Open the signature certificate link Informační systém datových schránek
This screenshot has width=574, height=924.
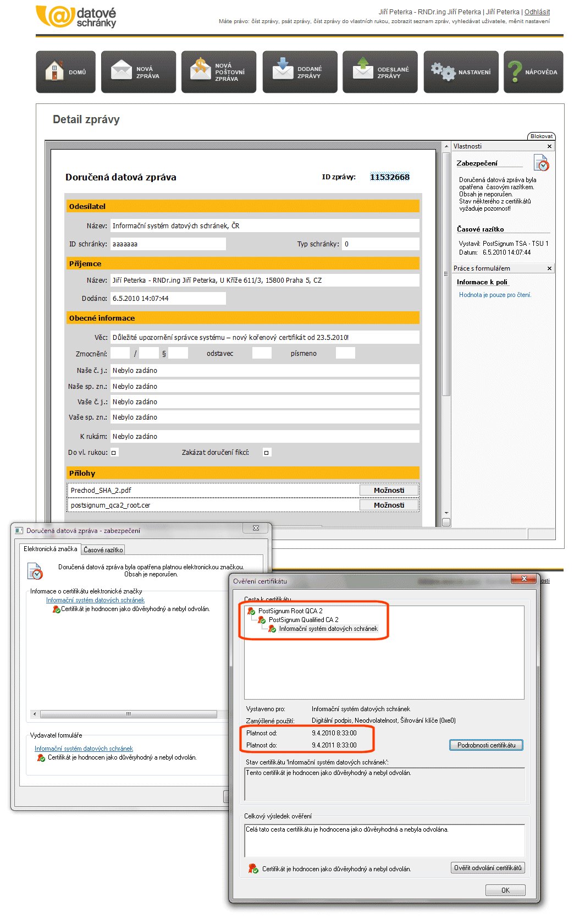(x=95, y=601)
